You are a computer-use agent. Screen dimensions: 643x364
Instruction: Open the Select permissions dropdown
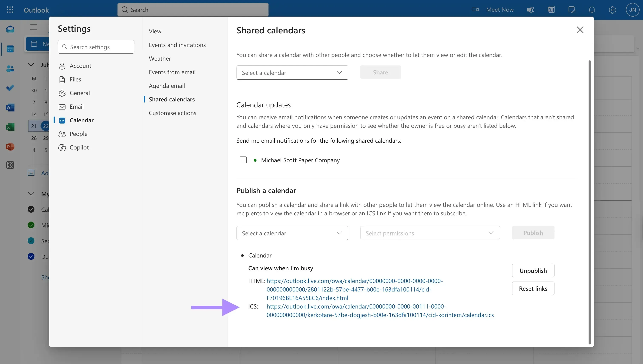(x=429, y=233)
